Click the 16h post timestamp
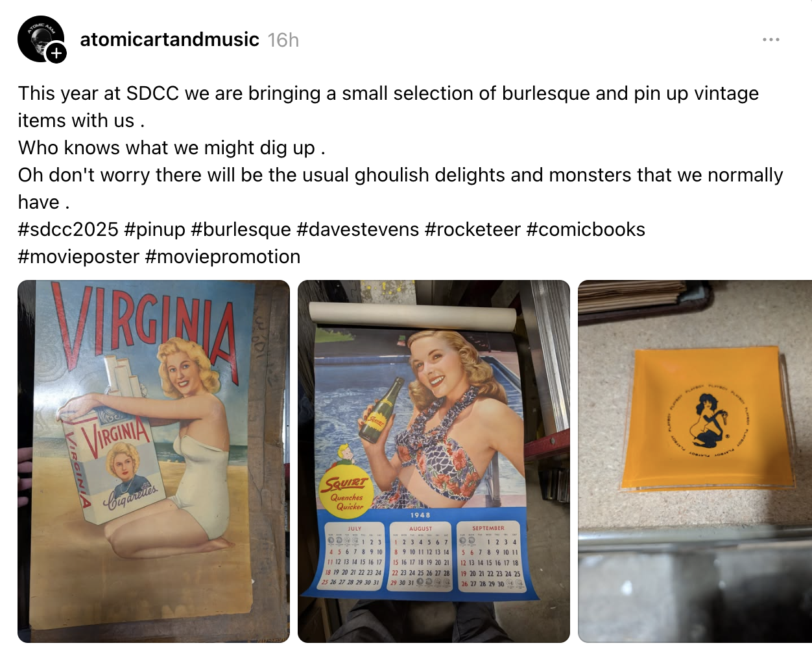This screenshot has width=812, height=652. (x=283, y=40)
